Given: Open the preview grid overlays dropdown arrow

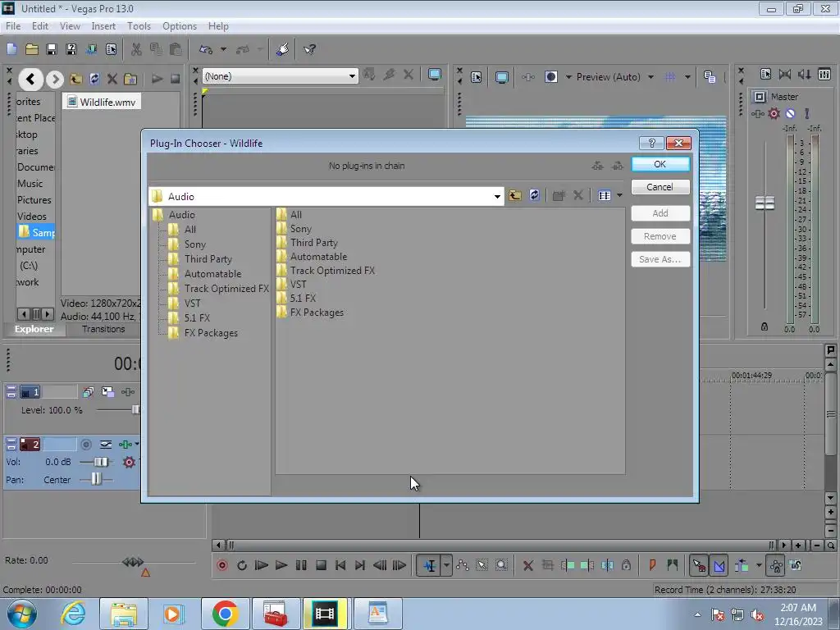Looking at the screenshot, I should click(x=687, y=77).
